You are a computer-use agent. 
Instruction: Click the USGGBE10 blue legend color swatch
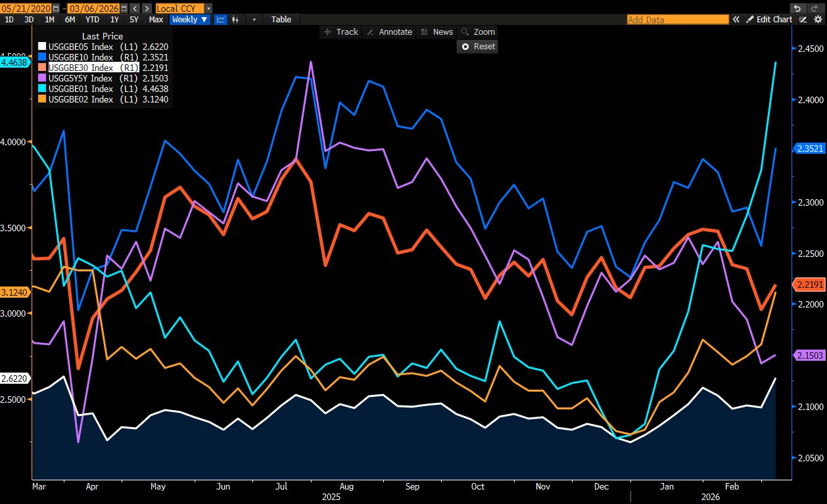42,57
